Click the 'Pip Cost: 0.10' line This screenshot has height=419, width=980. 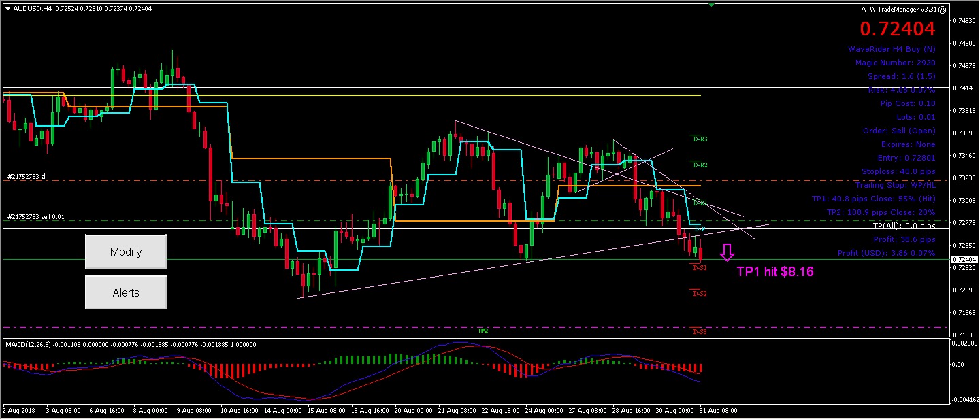907,103
